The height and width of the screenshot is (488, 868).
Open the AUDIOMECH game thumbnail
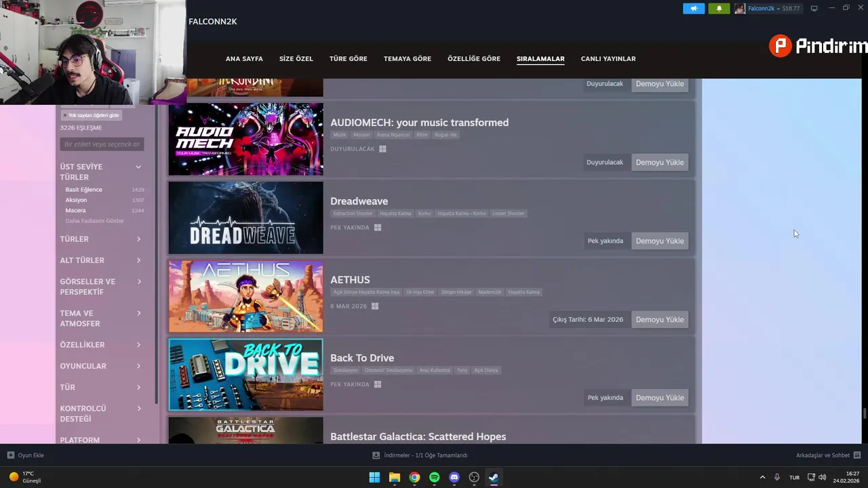tap(246, 140)
